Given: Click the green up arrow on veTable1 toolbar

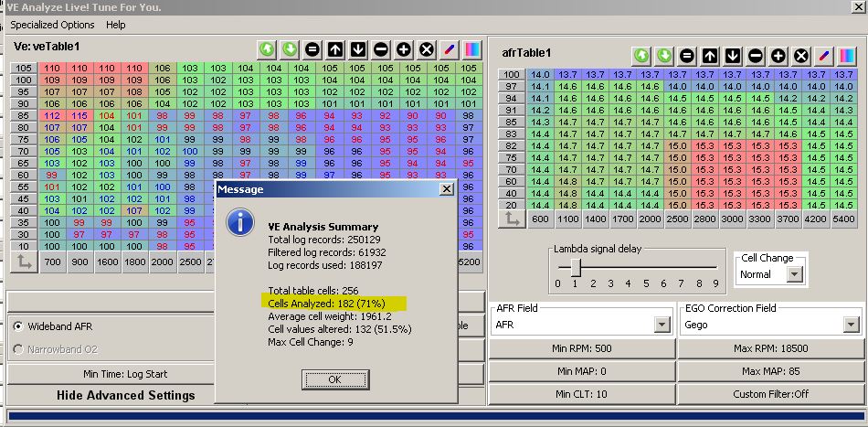Looking at the screenshot, I should click(268, 48).
